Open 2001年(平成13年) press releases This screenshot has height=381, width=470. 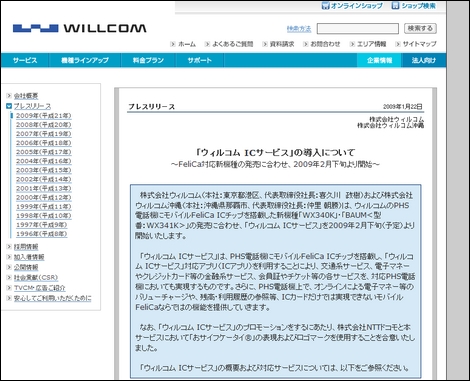(x=44, y=189)
